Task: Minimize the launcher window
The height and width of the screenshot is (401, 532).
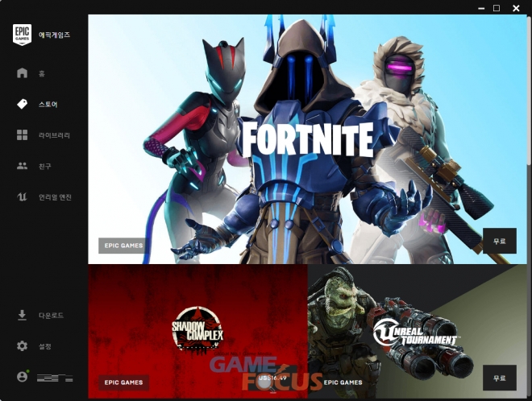Action: point(481,8)
